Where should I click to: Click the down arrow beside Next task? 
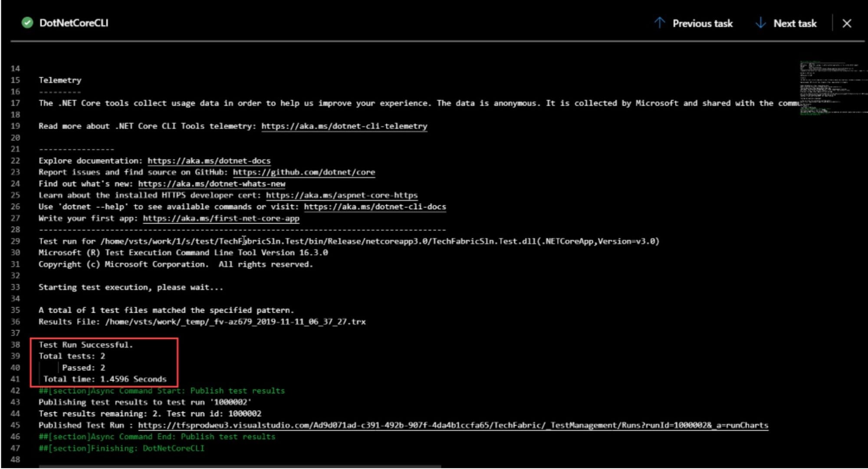[x=760, y=23]
